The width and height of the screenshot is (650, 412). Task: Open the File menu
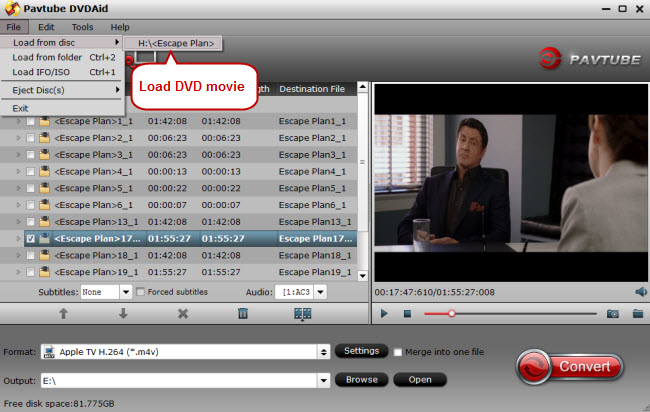coord(14,27)
